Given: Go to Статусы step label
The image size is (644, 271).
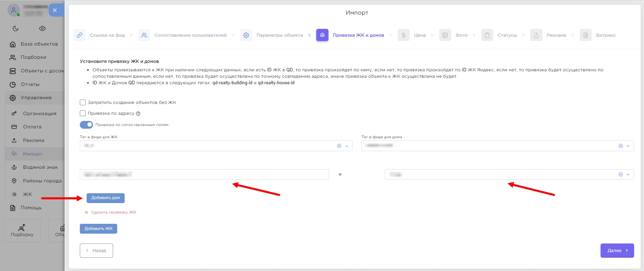Looking at the screenshot, I should coord(507,35).
